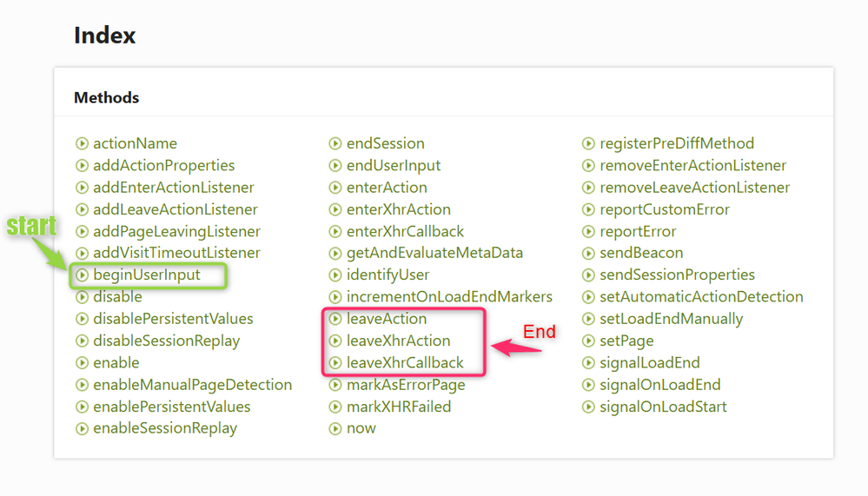
Task: Open the leaveXhrCallback method link
Action: pos(405,362)
